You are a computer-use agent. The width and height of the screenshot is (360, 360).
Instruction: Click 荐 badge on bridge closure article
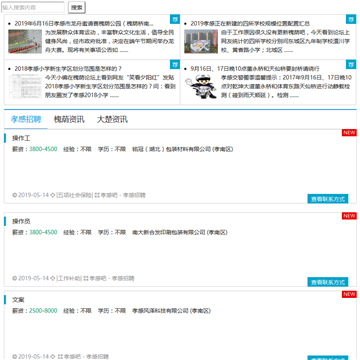click(351, 64)
